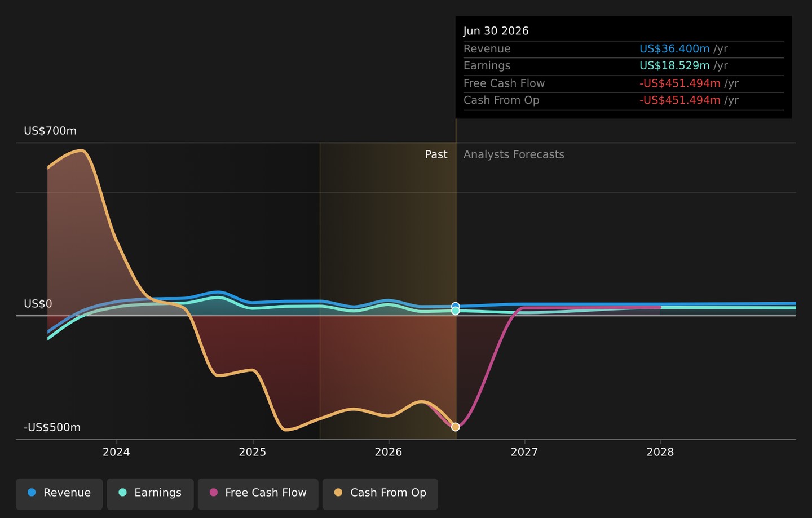812x518 pixels.
Task: Click the Analysts Forecasts label
Action: click(x=514, y=154)
